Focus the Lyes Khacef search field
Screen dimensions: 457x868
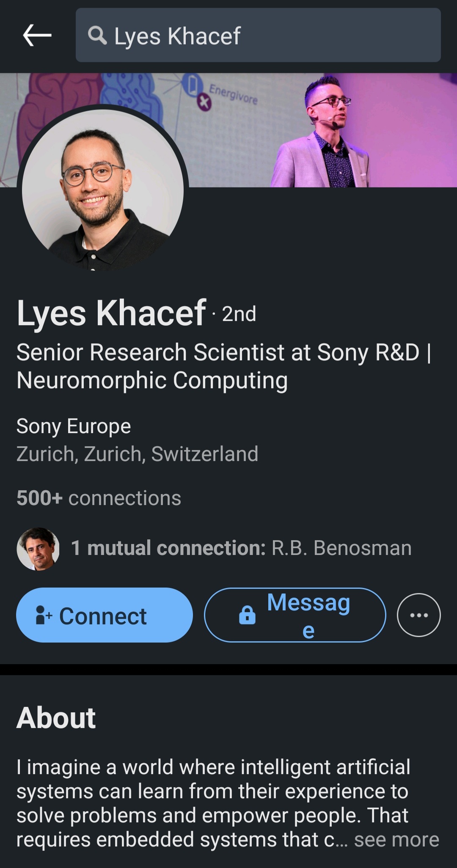[x=271, y=36]
